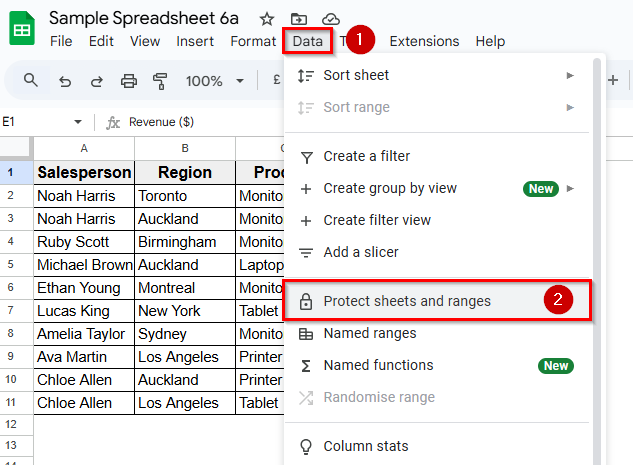The image size is (633, 465).
Task: Select Named ranges from the menu
Action: pos(370,333)
